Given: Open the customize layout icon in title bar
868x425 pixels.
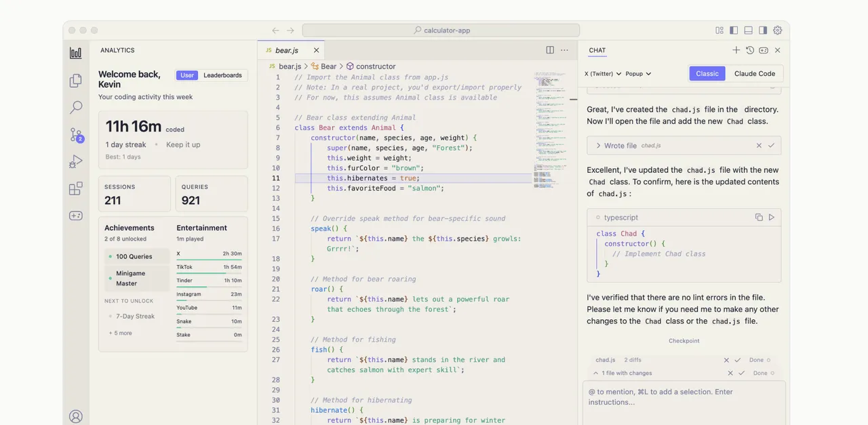Looking at the screenshot, I should pyautogui.click(x=719, y=31).
